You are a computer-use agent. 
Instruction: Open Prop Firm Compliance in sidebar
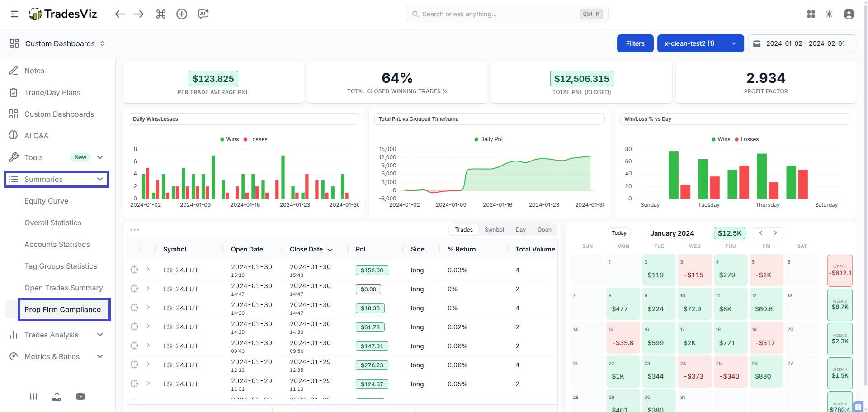(63, 309)
